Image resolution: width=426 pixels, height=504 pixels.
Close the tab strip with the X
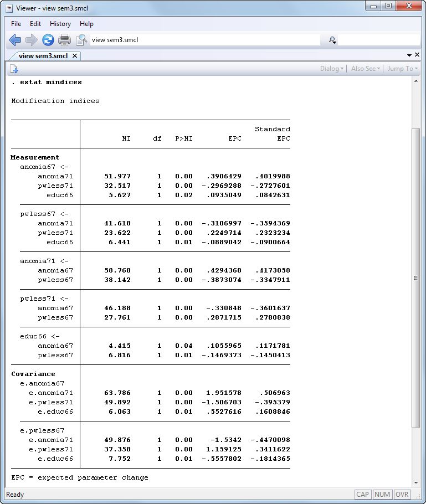point(417,55)
